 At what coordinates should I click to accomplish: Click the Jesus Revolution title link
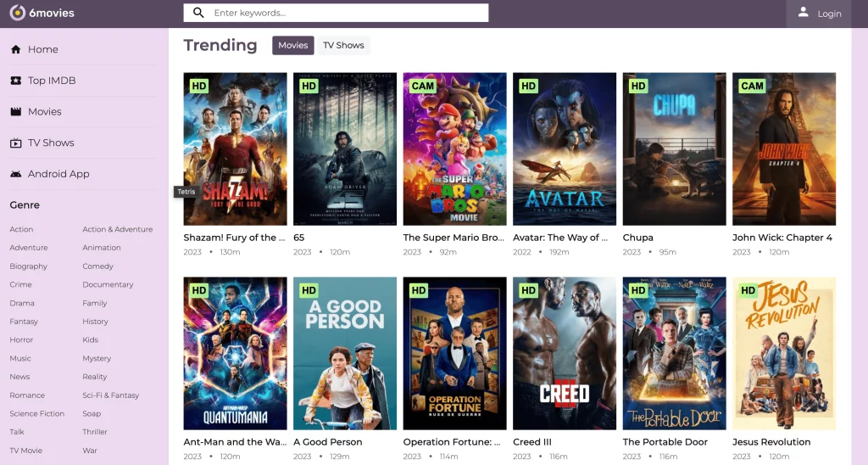pyautogui.click(x=771, y=442)
